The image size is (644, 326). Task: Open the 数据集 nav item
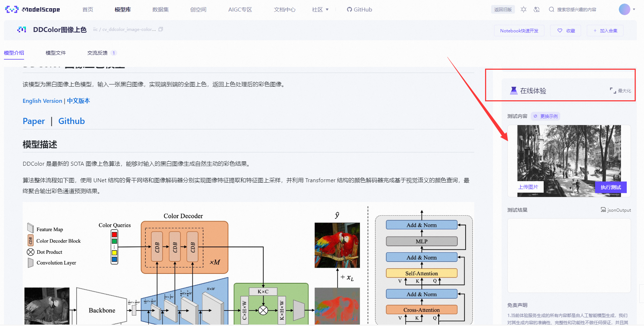click(160, 9)
